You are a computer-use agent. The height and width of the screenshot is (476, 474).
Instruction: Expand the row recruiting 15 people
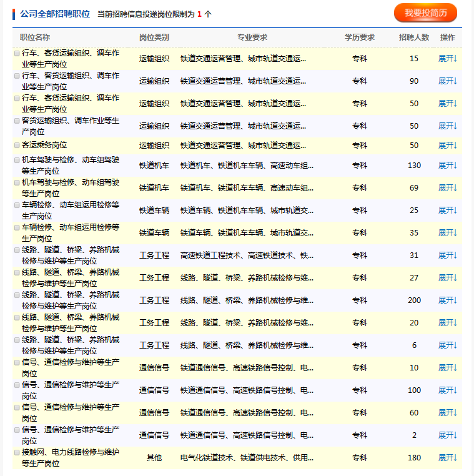tap(448, 59)
